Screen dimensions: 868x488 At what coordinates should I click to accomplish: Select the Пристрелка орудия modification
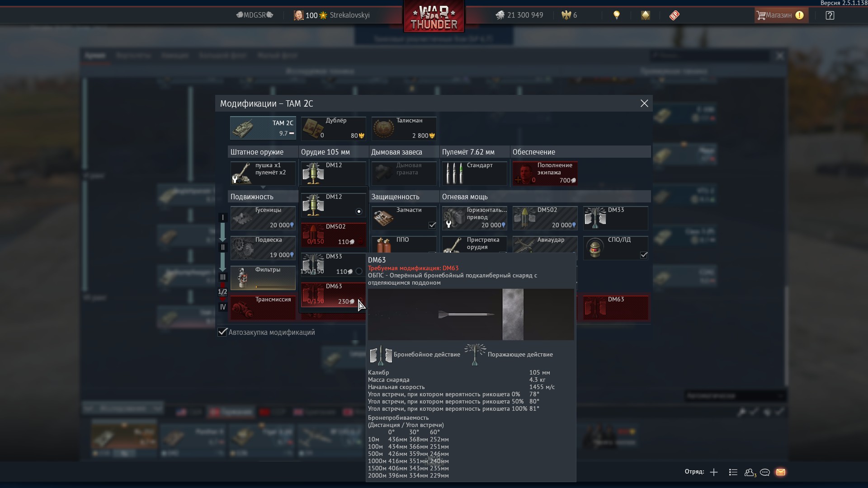coord(475,245)
